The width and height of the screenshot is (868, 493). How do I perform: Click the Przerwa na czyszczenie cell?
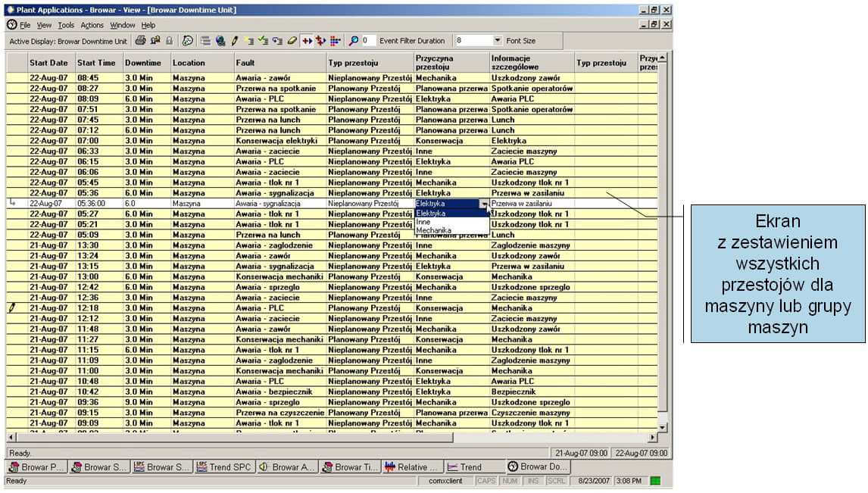tap(279, 413)
